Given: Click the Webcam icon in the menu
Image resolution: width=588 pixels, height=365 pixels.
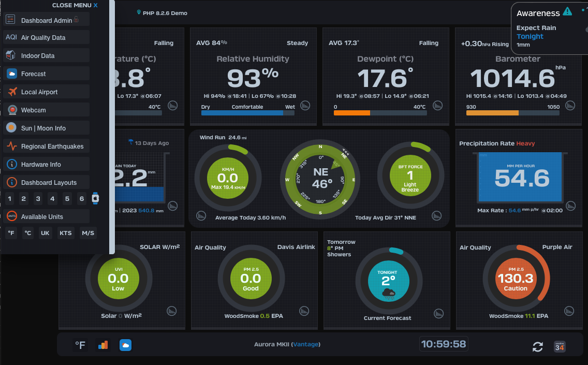Looking at the screenshot, I should (x=11, y=110).
